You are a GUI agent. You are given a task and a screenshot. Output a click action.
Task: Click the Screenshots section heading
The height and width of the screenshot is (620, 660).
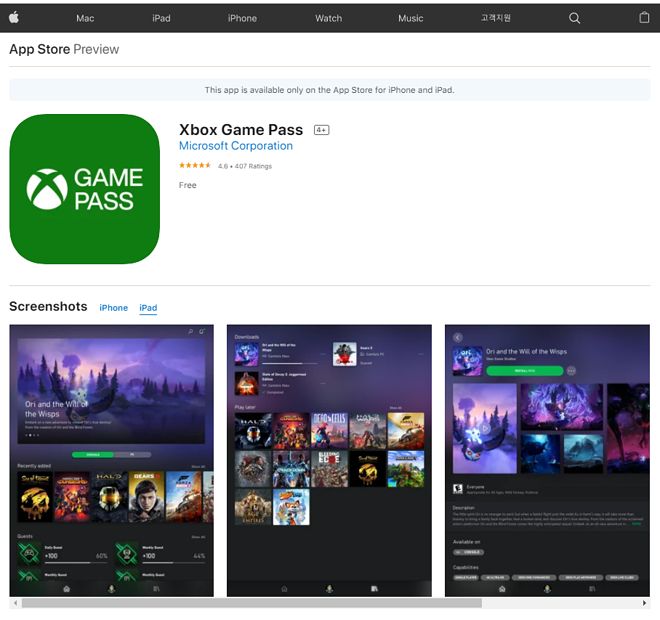tap(48, 306)
